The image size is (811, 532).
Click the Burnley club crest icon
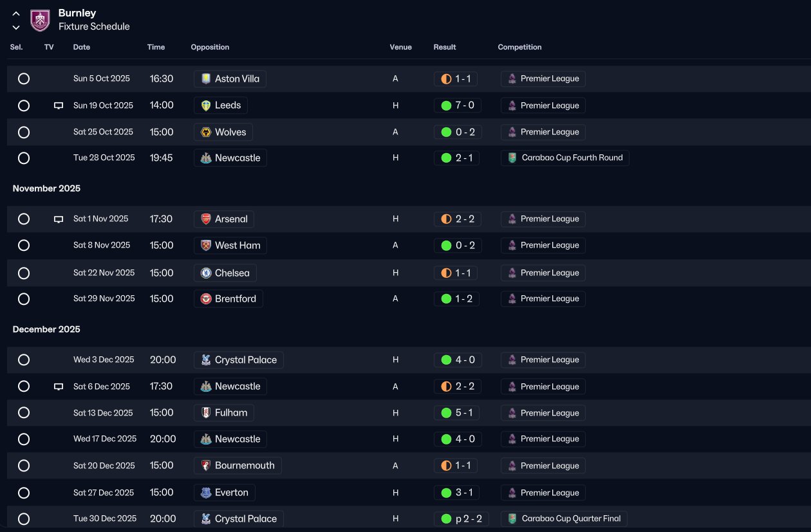[x=40, y=20]
